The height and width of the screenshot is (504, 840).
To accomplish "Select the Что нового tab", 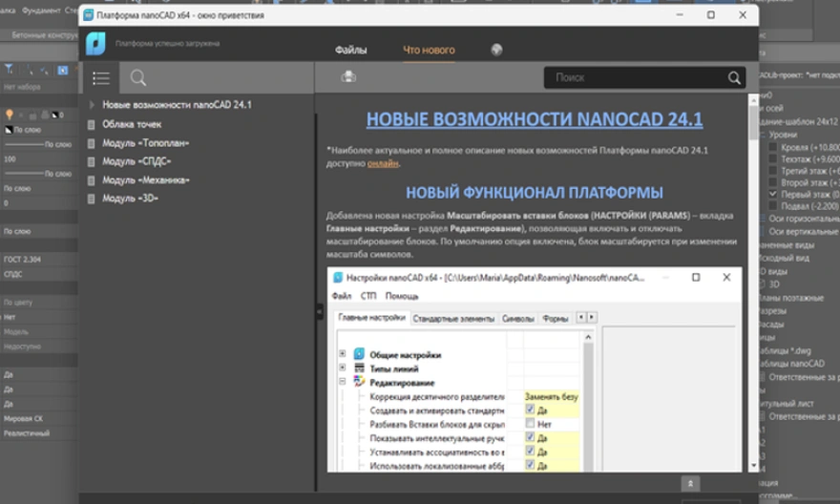I will [x=429, y=50].
